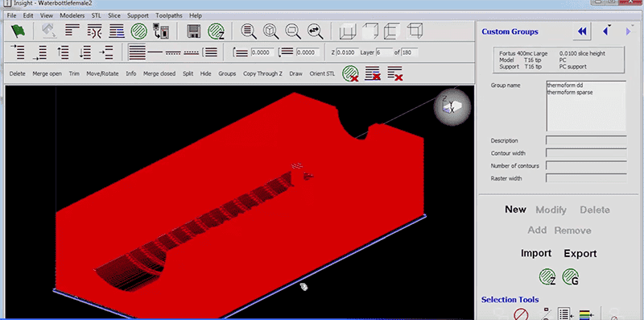The width and height of the screenshot is (644, 320).
Task: Click the Layer number field
Action: tap(384, 52)
